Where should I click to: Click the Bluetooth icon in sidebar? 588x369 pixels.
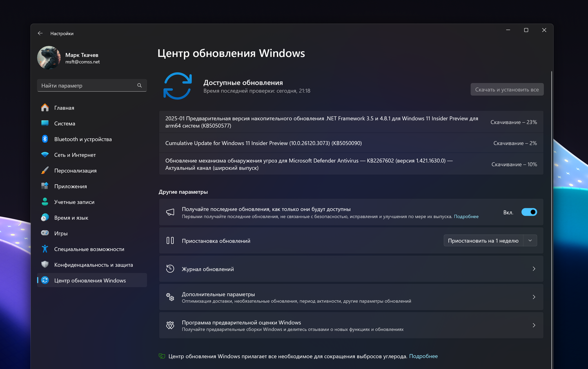coord(45,139)
